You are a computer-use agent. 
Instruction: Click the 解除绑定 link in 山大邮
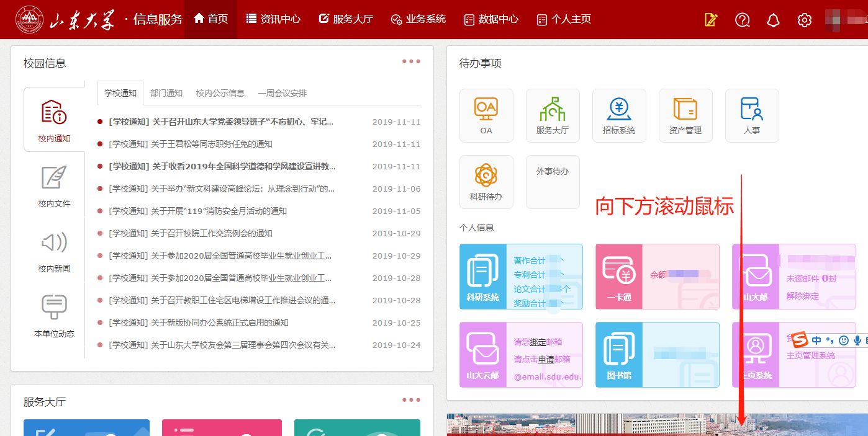803,296
